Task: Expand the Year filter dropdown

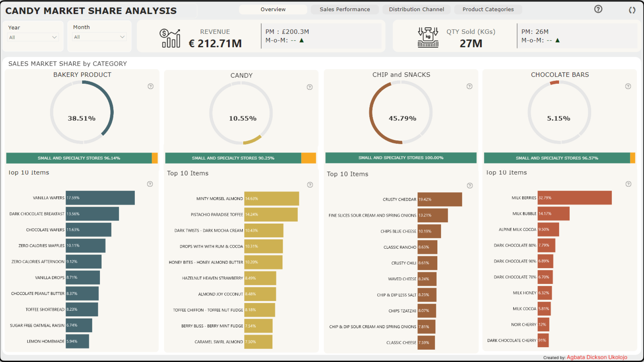Action: pos(33,37)
